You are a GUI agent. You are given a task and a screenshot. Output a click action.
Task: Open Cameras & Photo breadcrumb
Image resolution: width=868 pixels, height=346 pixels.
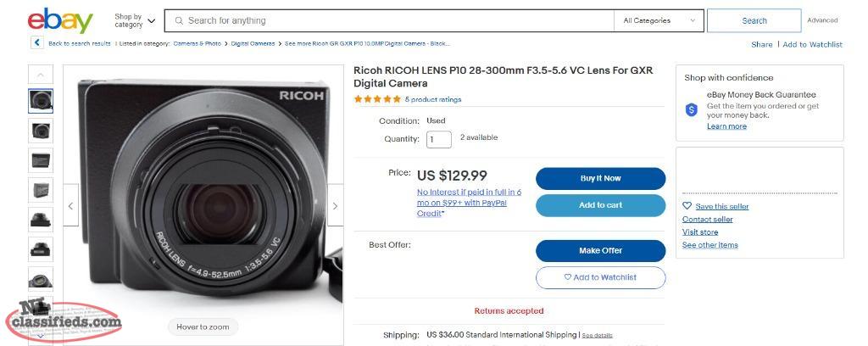pos(197,43)
